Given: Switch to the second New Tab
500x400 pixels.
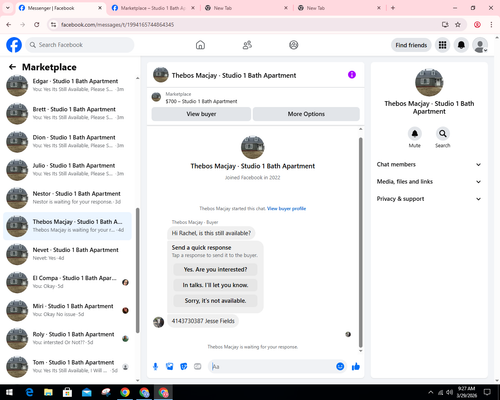Looking at the screenshot, I should coord(339,8).
